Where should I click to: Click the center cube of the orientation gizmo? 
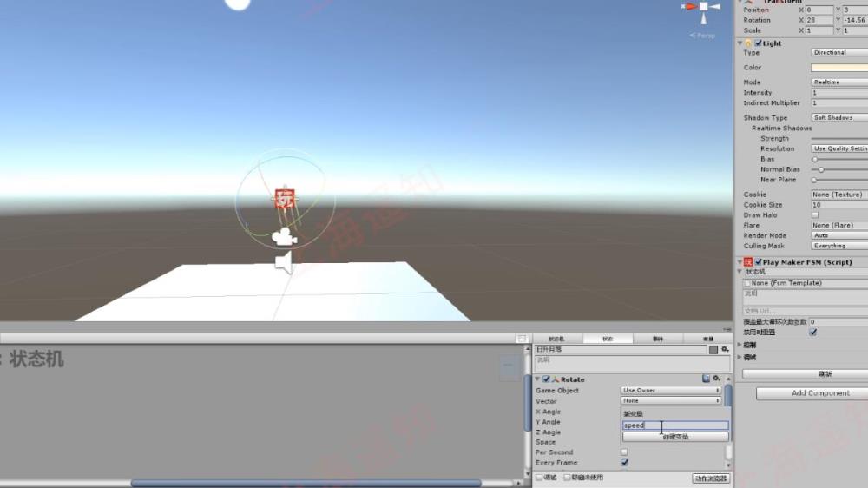pos(703,7)
